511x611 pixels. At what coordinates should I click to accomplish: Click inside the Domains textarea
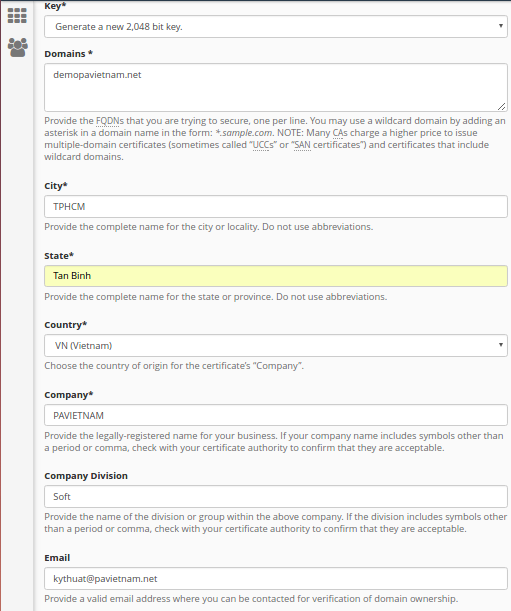click(x=276, y=88)
